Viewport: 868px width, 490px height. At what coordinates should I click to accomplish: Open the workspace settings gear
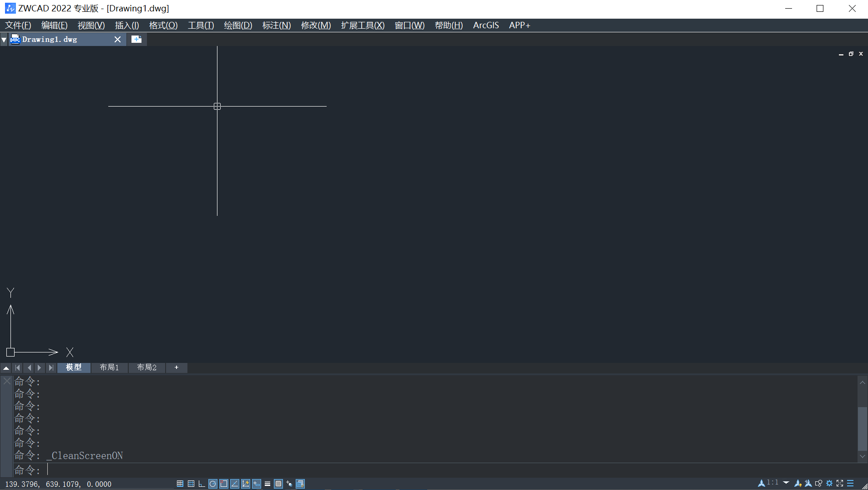coord(829,483)
